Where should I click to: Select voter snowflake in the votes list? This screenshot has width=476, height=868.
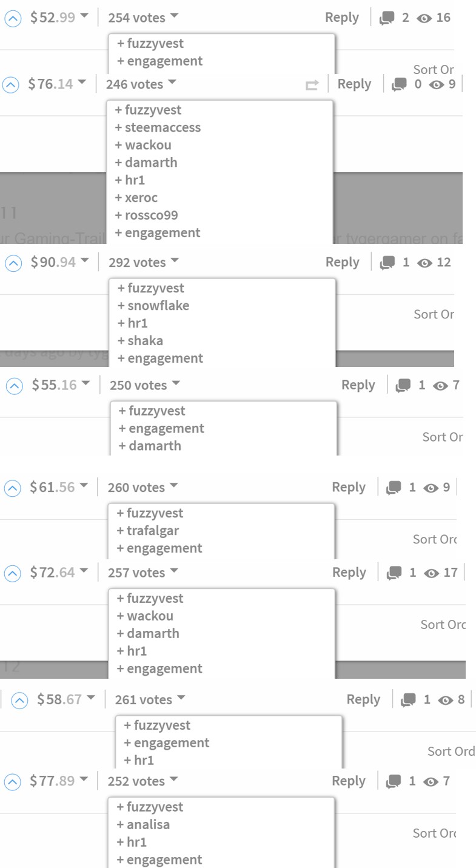[x=158, y=306]
